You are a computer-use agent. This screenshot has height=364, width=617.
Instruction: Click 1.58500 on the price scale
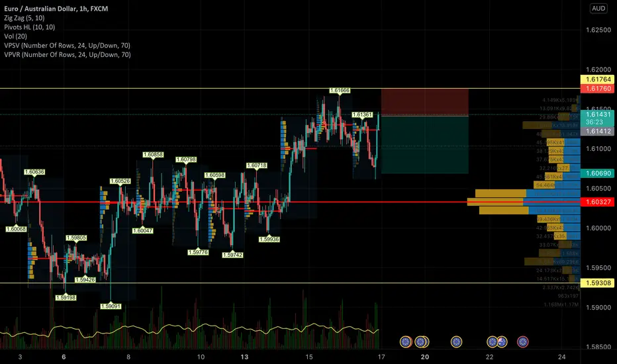598,347
